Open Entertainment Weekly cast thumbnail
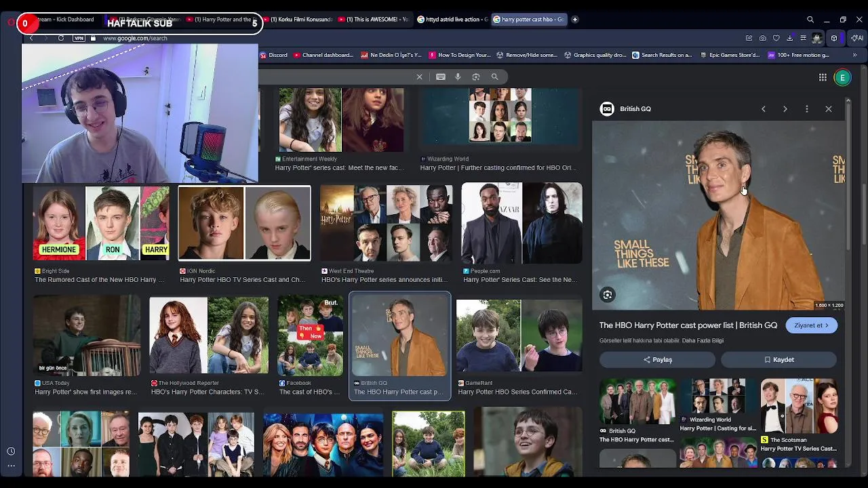 [341, 120]
